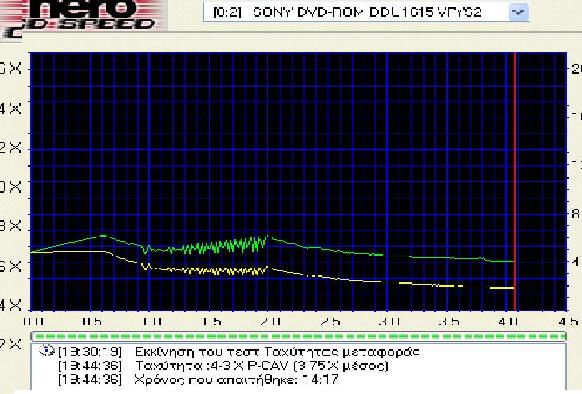
Task: Click the Nero CD-Speed logo
Action: 82,17
